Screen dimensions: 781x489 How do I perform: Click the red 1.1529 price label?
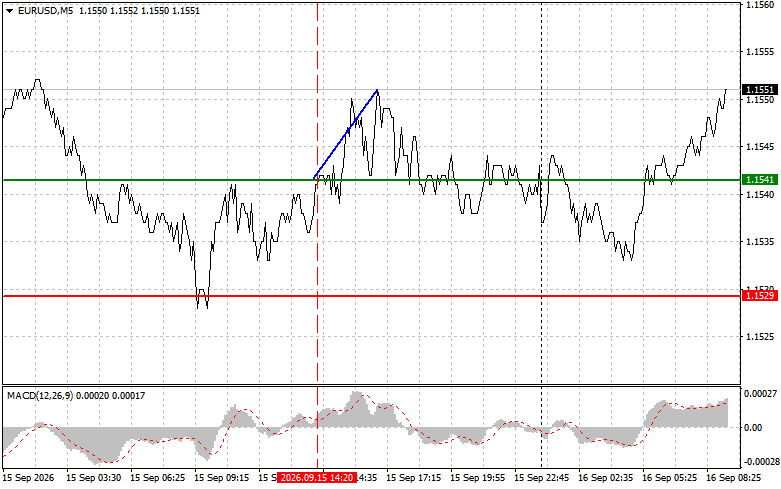click(760, 296)
